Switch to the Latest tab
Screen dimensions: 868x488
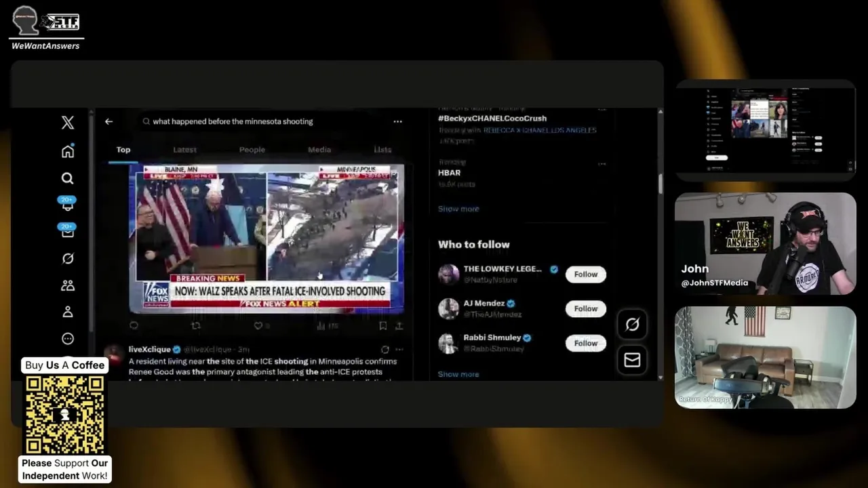(184, 150)
